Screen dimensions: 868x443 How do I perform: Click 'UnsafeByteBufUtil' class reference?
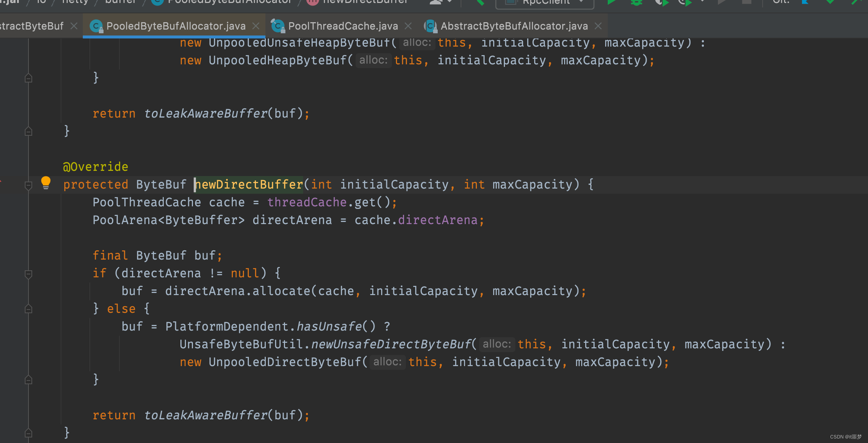[x=241, y=344]
